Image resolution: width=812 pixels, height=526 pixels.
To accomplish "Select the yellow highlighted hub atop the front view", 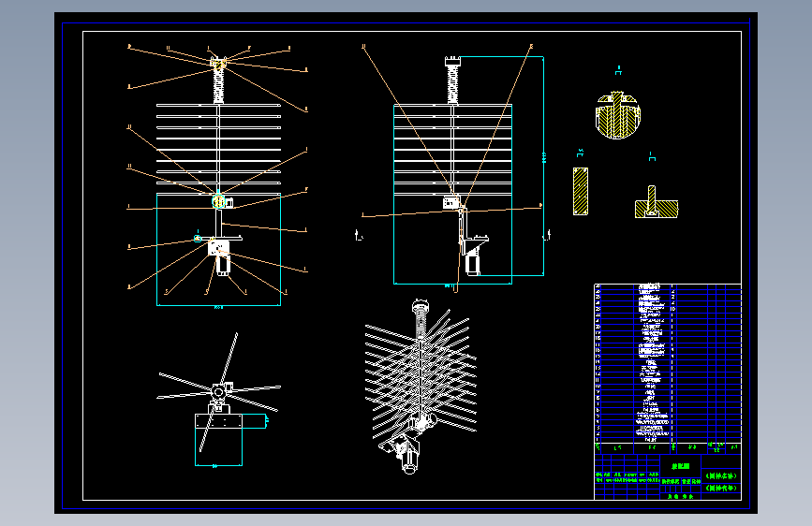I will (x=218, y=64).
